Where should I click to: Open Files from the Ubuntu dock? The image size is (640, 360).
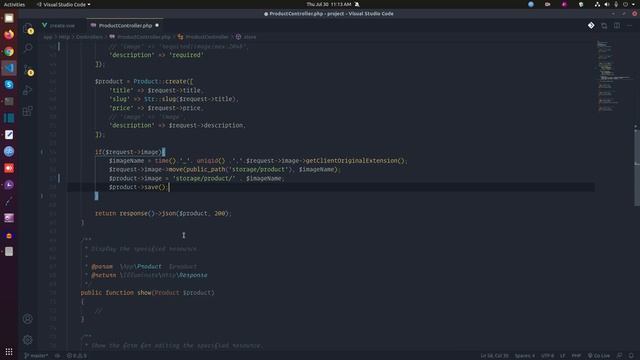click(9, 18)
